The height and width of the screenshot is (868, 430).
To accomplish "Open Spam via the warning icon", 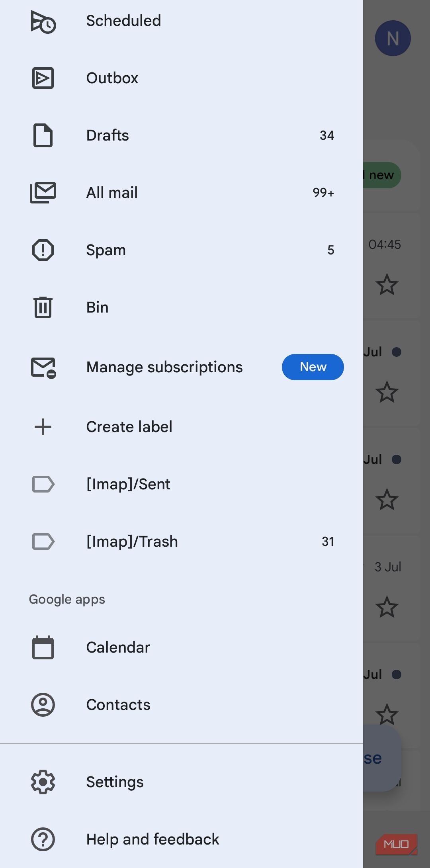I will [x=43, y=250].
